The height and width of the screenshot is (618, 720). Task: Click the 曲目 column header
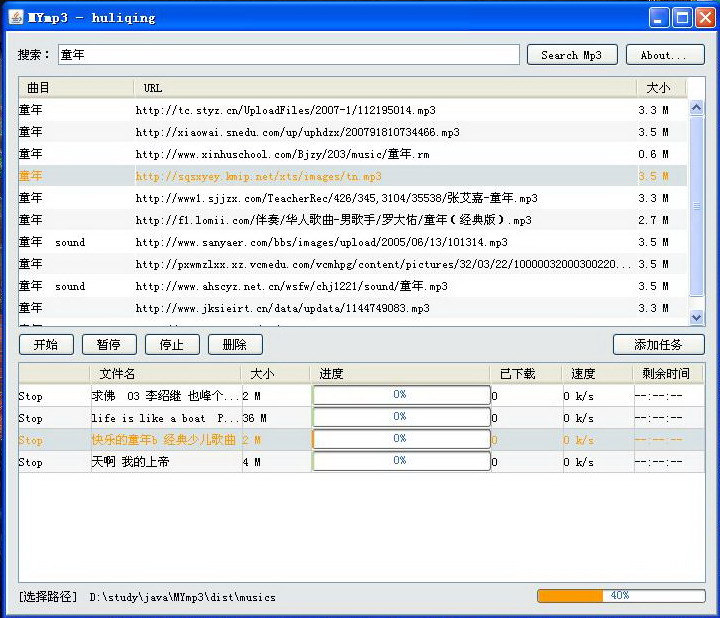(x=76, y=88)
